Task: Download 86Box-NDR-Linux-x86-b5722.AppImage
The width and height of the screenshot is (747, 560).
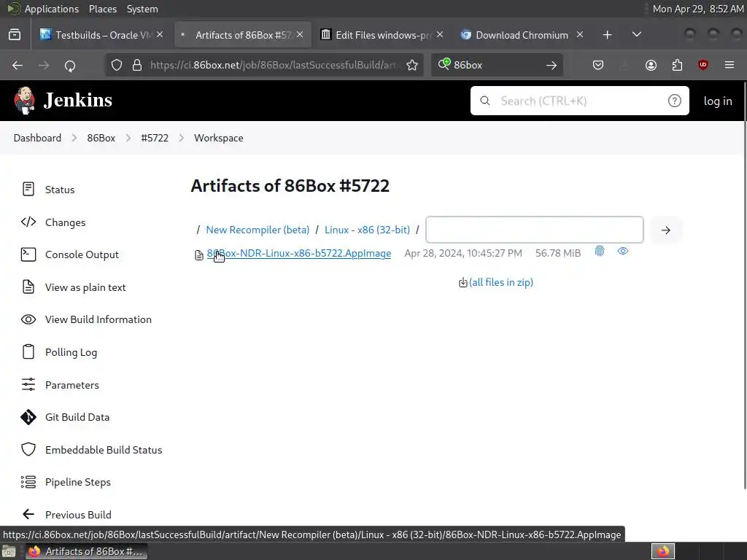Action: click(x=298, y=253)
